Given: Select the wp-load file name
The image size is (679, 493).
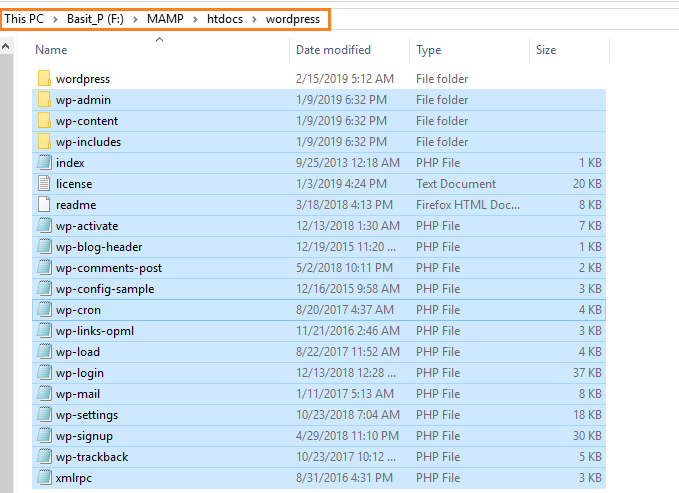Looking at the screenshot, I should tap(78, 352).
